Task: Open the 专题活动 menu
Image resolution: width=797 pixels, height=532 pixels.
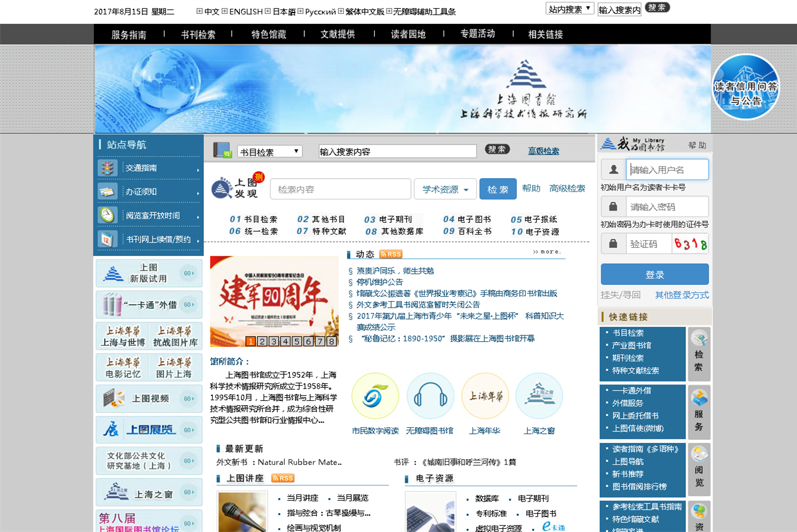Action: pos(478,34)
